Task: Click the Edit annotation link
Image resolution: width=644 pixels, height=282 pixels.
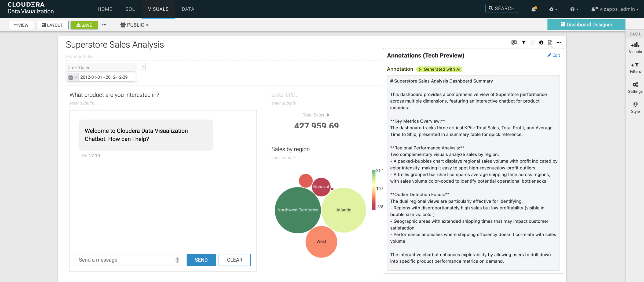Action: click(x=554, y=55)
